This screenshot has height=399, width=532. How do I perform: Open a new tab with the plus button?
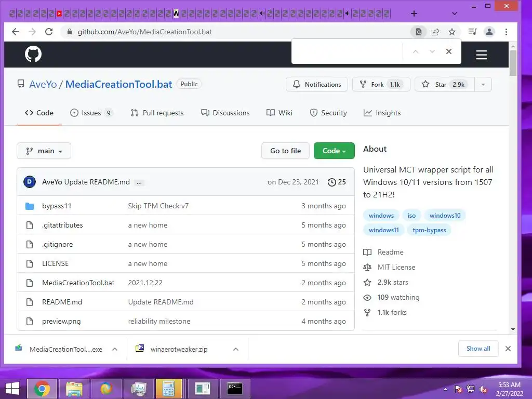414,14
